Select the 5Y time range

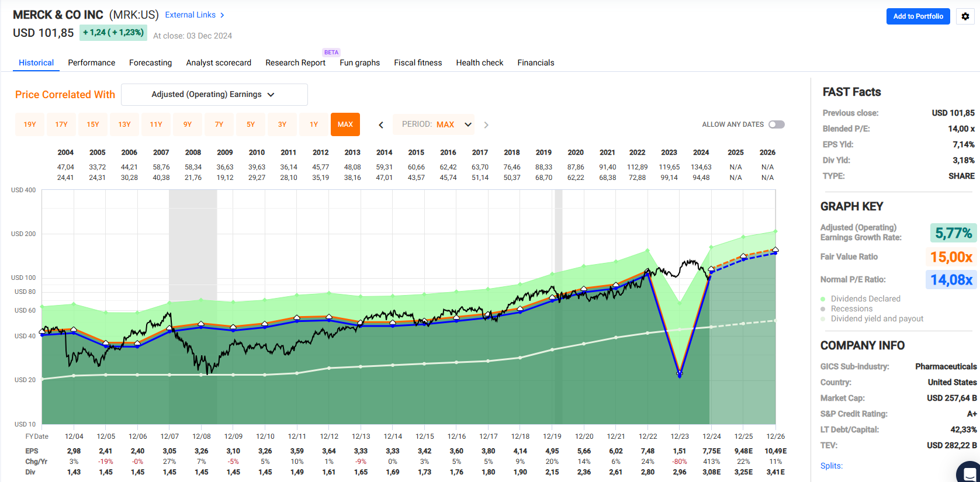[x=251, y=124]
